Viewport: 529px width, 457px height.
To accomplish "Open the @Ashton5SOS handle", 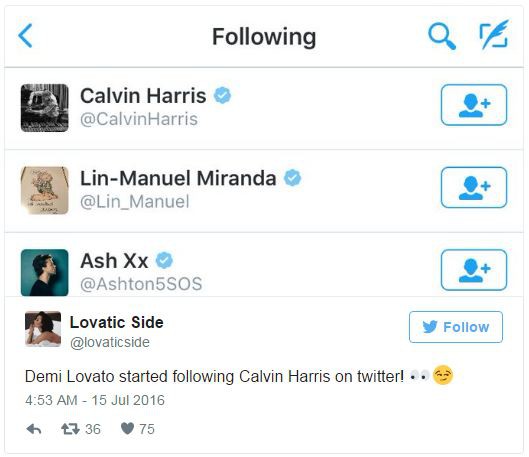I will pyautogui.click(x=141, y=284).
